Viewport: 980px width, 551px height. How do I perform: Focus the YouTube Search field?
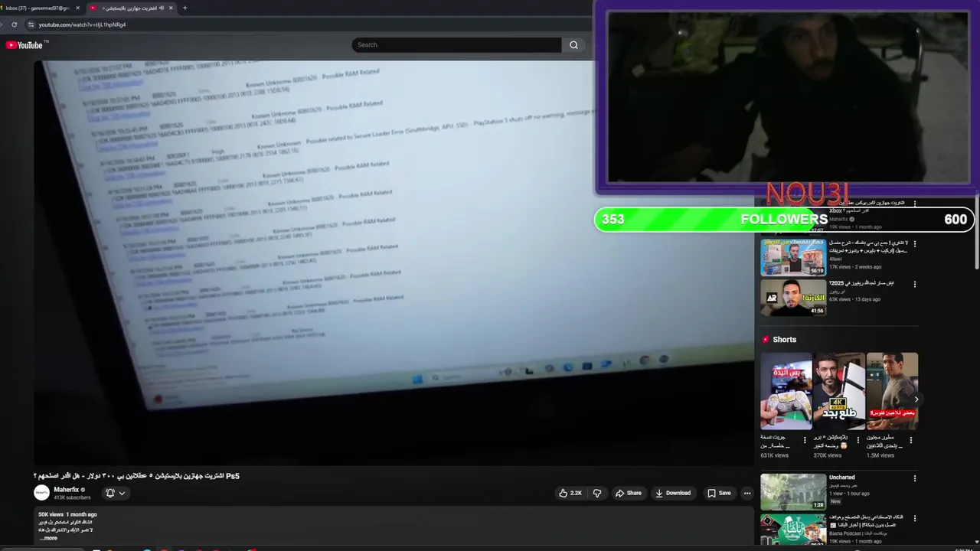coord(456,45)
